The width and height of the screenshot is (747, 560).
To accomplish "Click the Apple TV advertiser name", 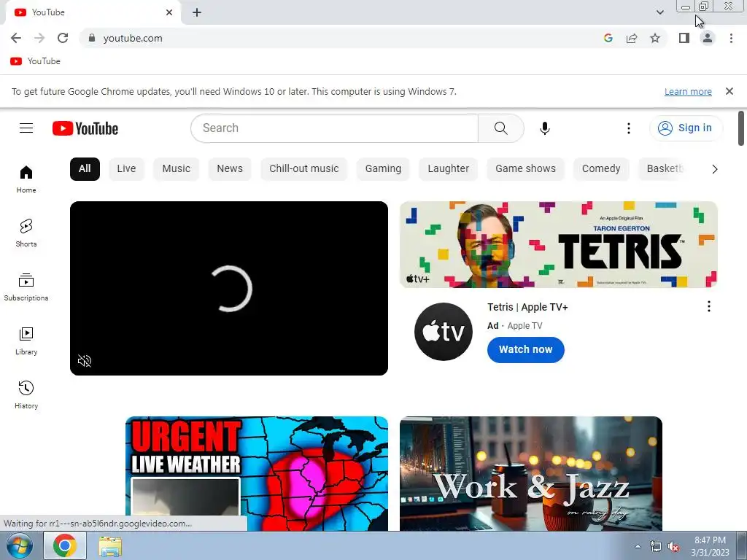I will point(525,326).
